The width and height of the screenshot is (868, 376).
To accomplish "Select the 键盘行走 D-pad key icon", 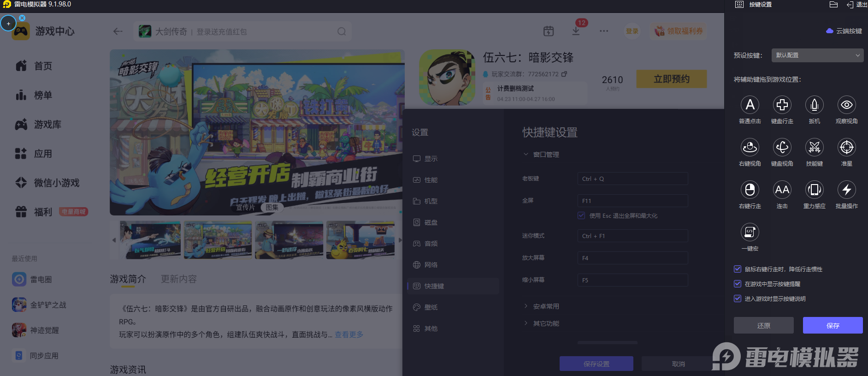I will (782, 105).
